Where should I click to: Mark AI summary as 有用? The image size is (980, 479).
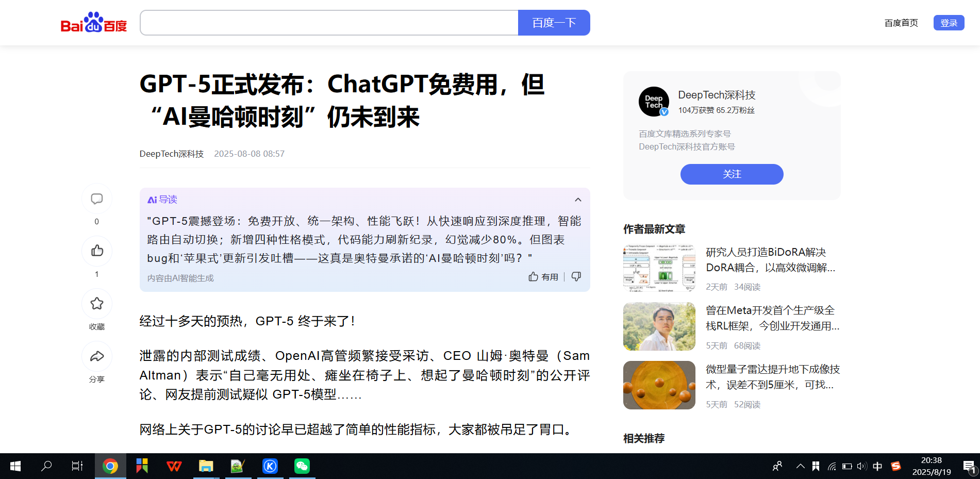[543, 277]
